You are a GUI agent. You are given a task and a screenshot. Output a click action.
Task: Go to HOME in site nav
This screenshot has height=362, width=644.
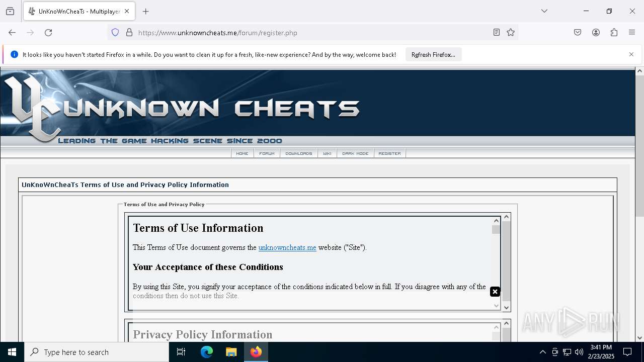(242, 153)
